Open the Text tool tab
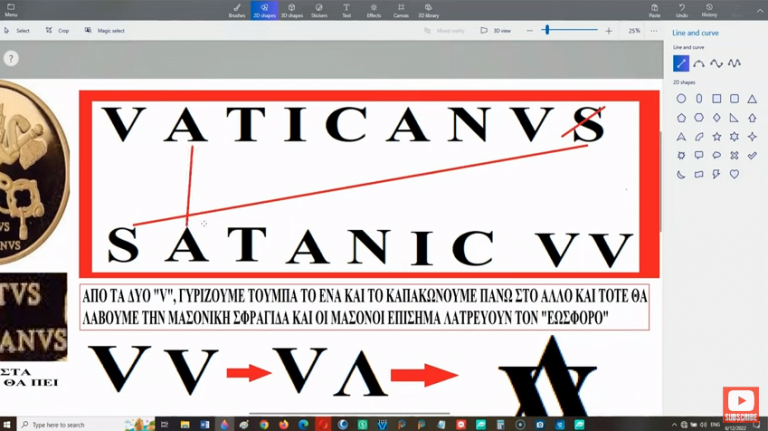The image size is (768, 431). (x=346, y=10)
